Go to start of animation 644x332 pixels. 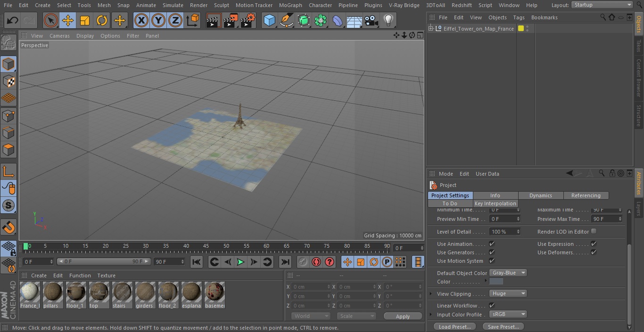click(197, 262)
